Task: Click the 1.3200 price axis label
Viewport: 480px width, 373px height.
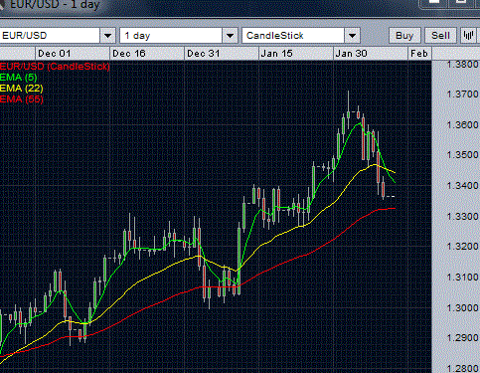Action: [463, 246]
